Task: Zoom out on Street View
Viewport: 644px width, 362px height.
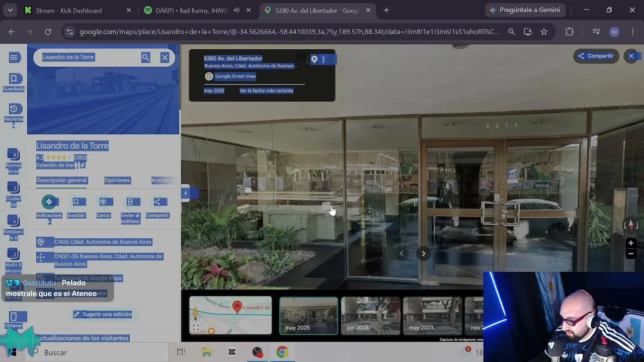Action: pyautogui.click(x=631, y=254)
